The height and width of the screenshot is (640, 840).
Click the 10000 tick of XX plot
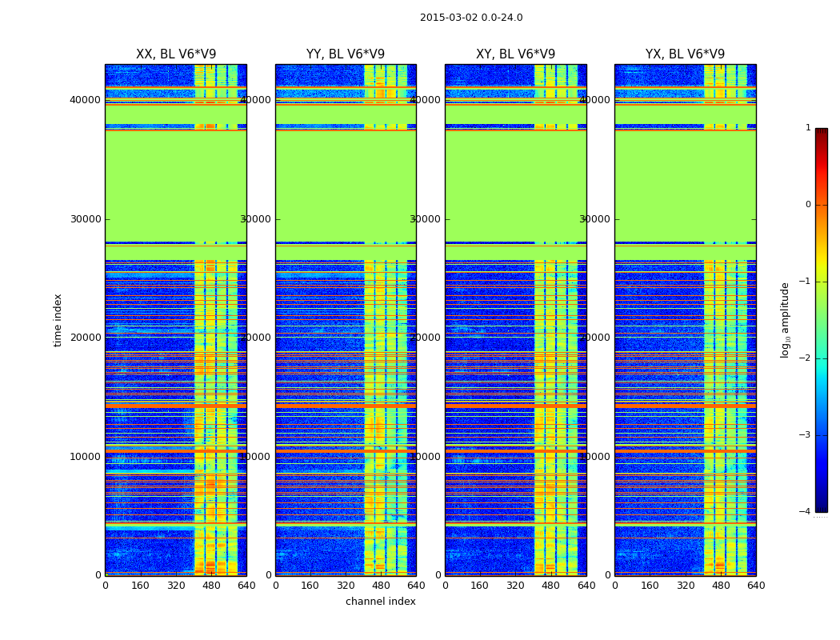(x=86, y=456)
